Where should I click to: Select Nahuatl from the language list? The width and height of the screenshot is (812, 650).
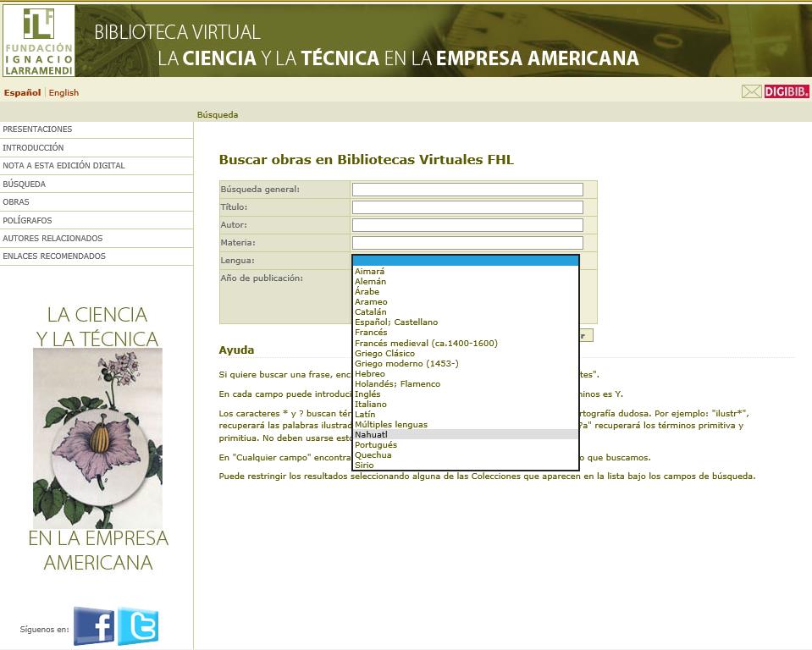pyautogui.click(x=370, y=435)
